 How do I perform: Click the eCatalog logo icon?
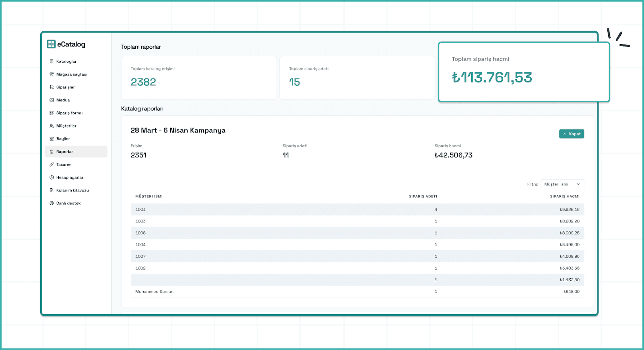point(51,44)
